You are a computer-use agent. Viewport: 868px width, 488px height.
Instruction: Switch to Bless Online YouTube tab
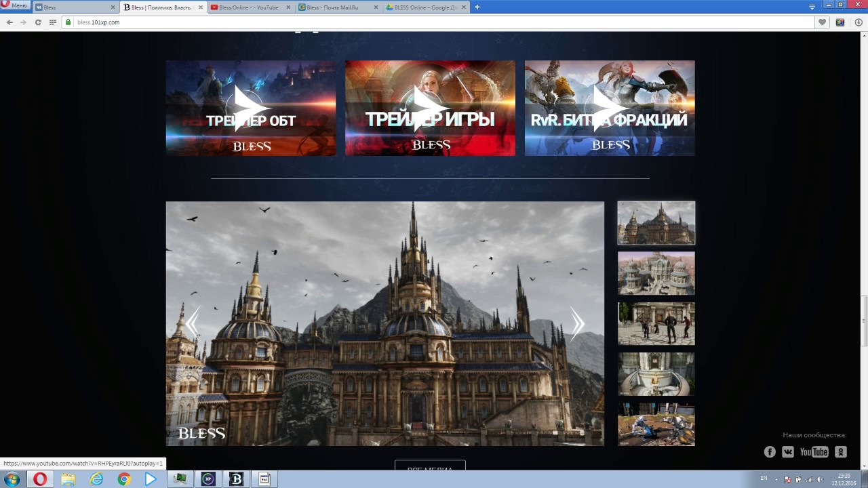(x=251, y=7)
